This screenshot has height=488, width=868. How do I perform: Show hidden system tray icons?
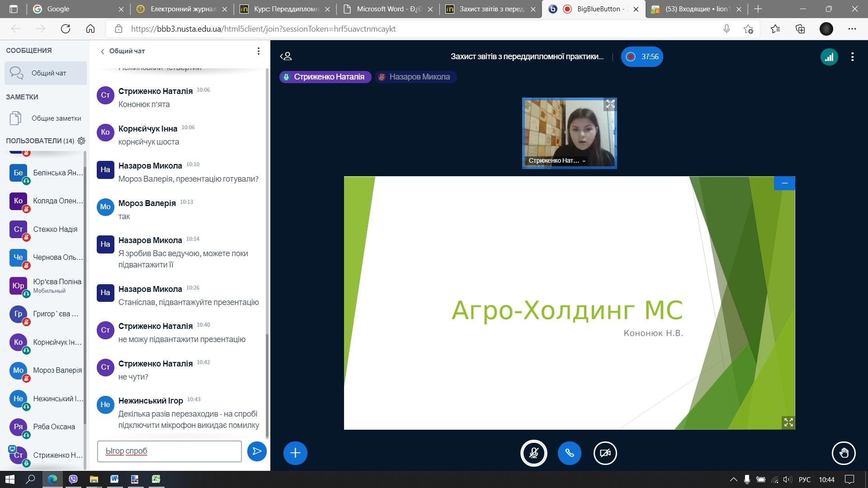733,479
